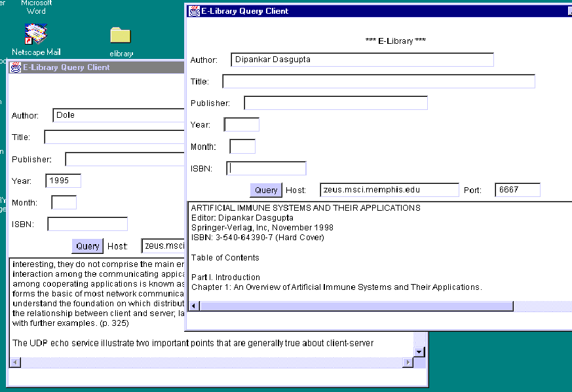Focus the Author field containing Dipankar Dasgupta
572x392 pixels.
click(362, 60)
